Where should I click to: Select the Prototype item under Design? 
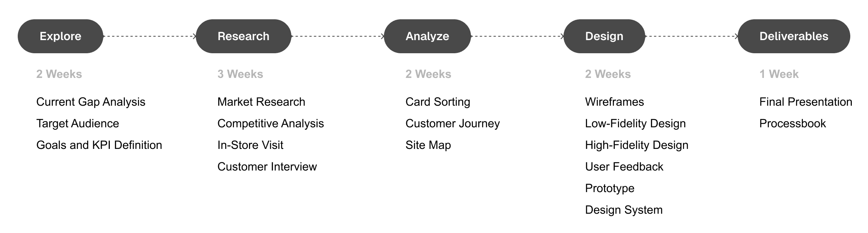(x=610, y=188)
